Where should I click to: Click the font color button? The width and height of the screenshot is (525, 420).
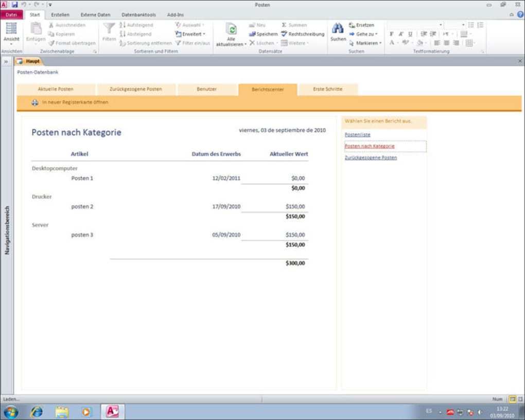[x=392, y=43]
